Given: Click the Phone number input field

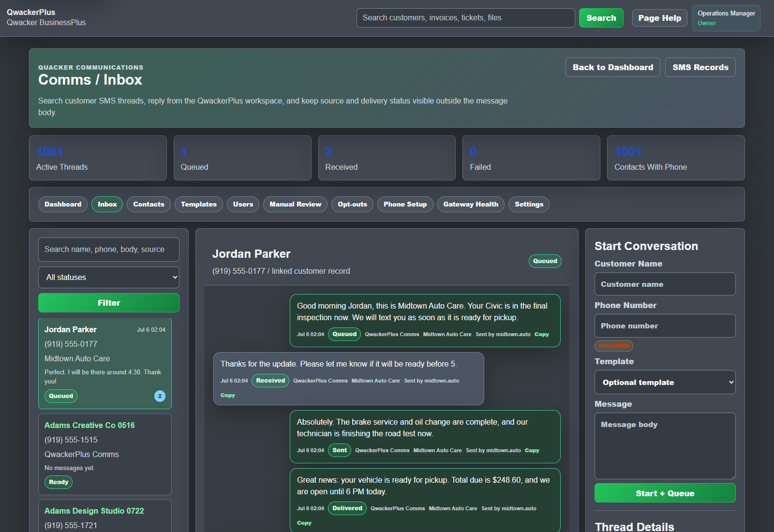Looking at the screenshot, I should tap(665, 325).
